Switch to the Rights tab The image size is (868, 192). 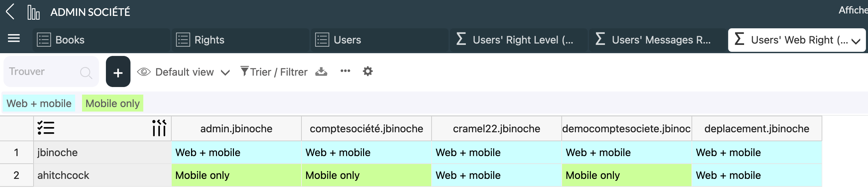pyautogui.click(x=241, y=40)
